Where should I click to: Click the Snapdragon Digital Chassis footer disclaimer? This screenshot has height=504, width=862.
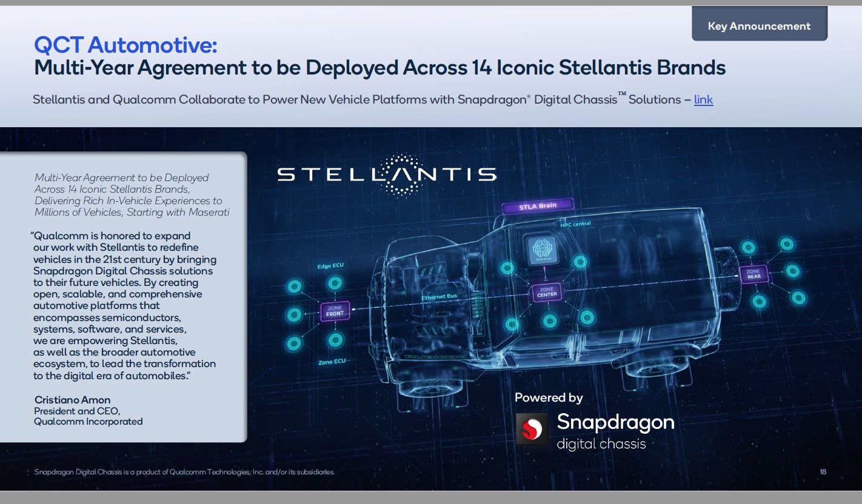pos(184,472)
